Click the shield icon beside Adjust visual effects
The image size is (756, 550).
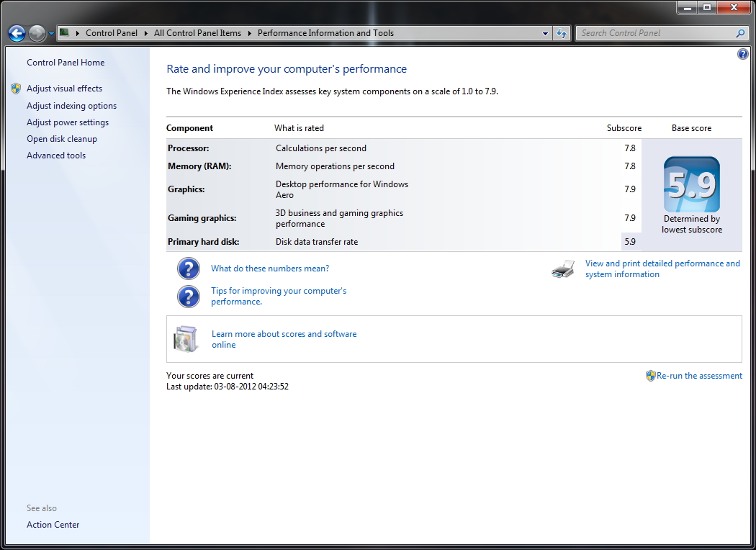[16, 89]
